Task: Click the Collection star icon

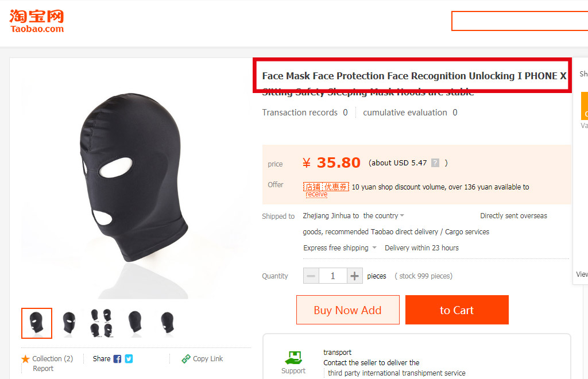Action: (x=25, y=359)
